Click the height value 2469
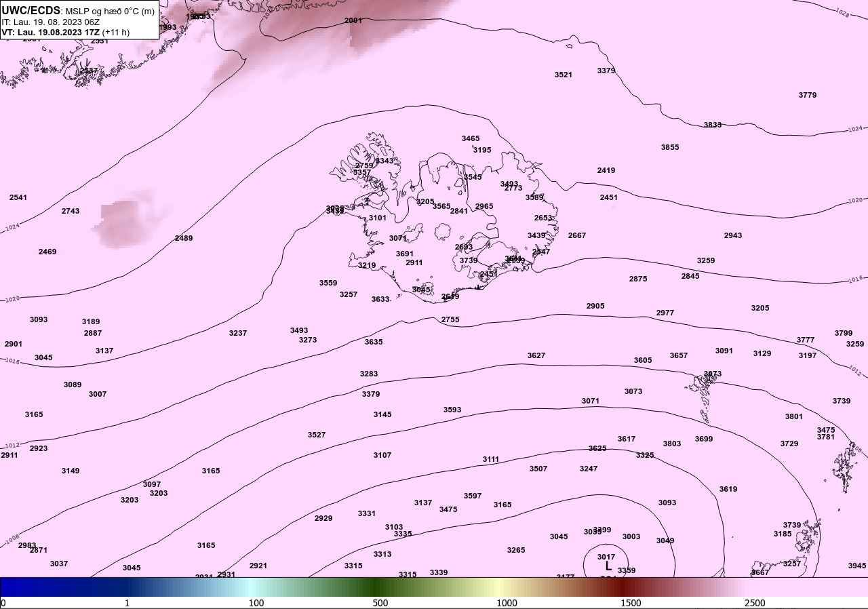Screen dimensions: 868x609 click(47, 252)
